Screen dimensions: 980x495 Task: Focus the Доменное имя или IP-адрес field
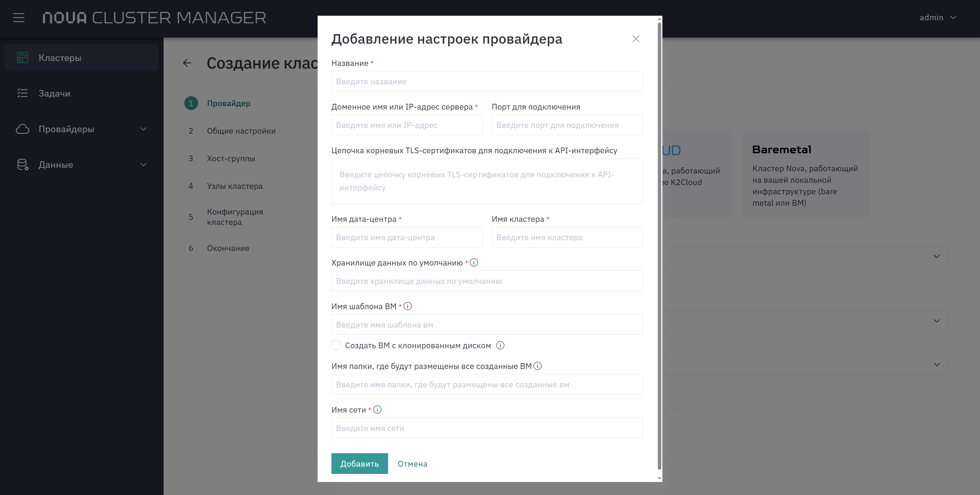(407, 125)
